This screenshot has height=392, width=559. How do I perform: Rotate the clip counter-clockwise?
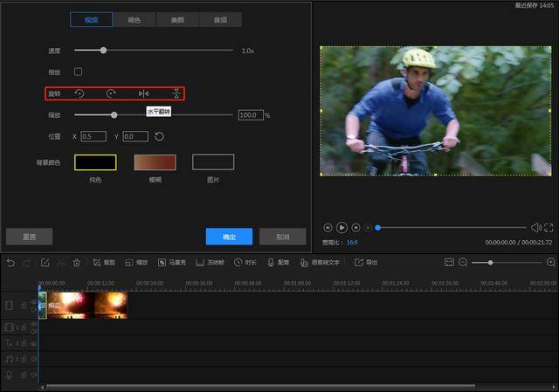click(x=79, y=93)
